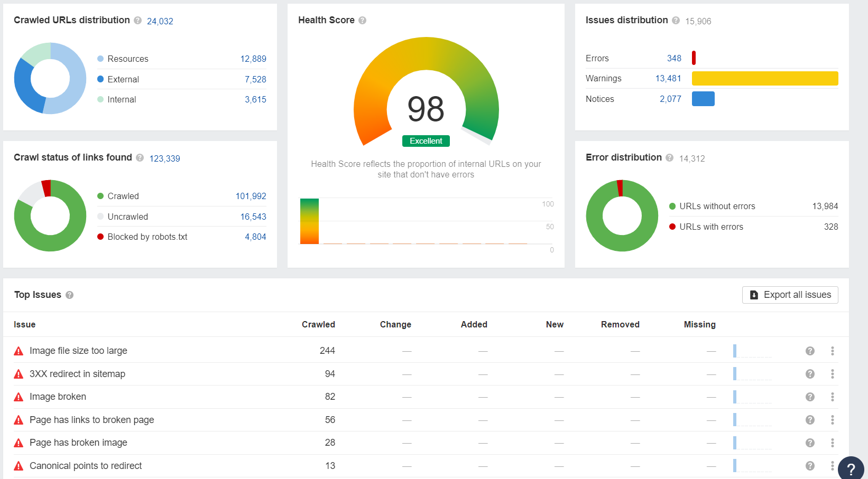Sort by Added column header
This screenshot has height=479, width=868.
(474, 324)
